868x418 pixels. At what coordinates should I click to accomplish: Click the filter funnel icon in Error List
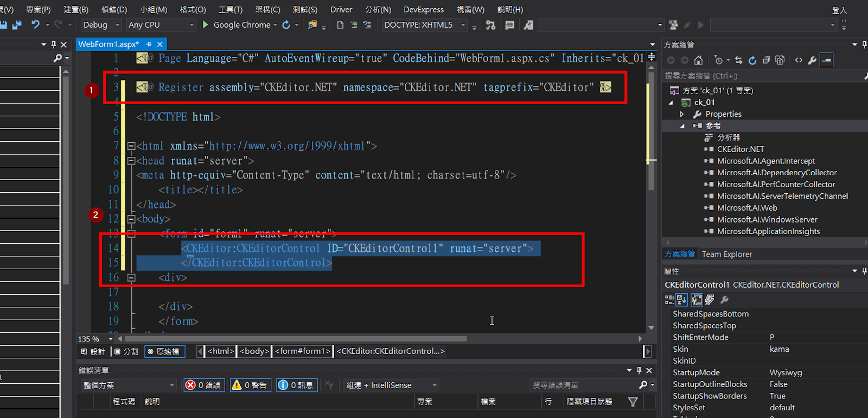633,402
